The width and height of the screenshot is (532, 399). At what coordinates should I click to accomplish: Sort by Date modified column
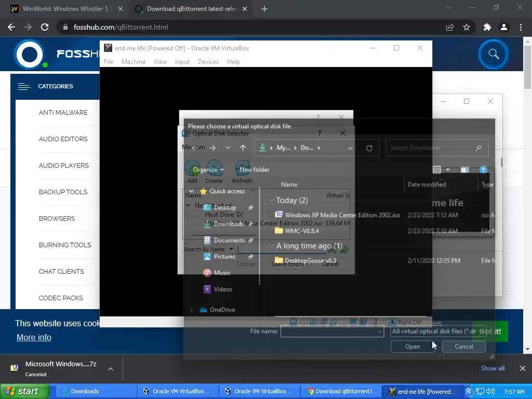pyautogui.click(x=427, y=184)
